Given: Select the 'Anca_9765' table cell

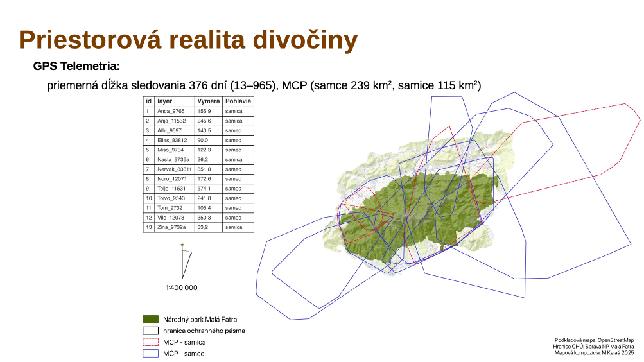Looking at the screenshot, I should point(175,111).
